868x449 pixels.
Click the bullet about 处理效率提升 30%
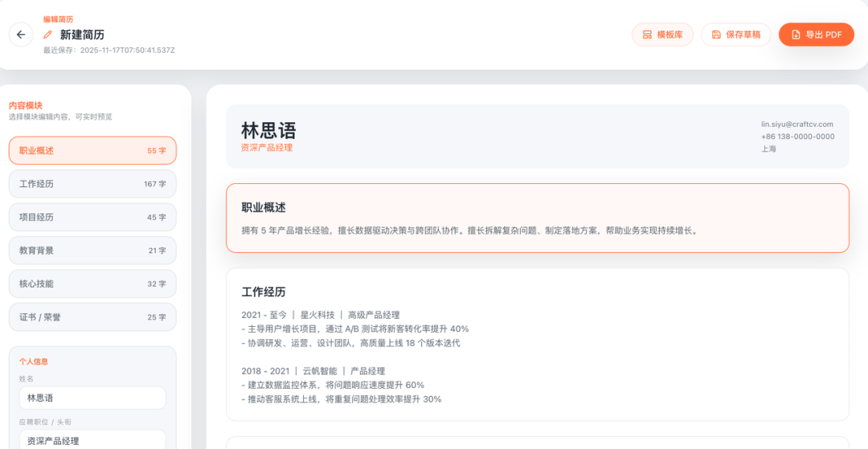click(342, 399)
